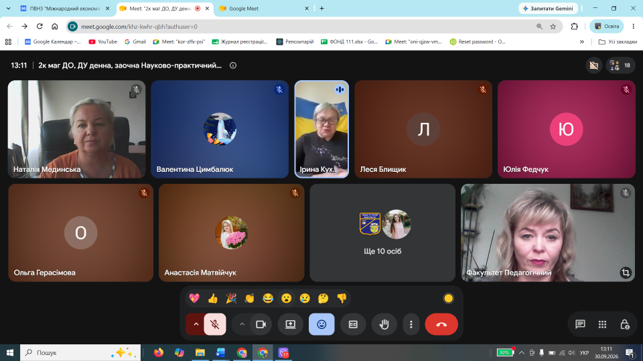Open browser extensions puzzle icon
643x361 pixels.
(x=574, y=26)
